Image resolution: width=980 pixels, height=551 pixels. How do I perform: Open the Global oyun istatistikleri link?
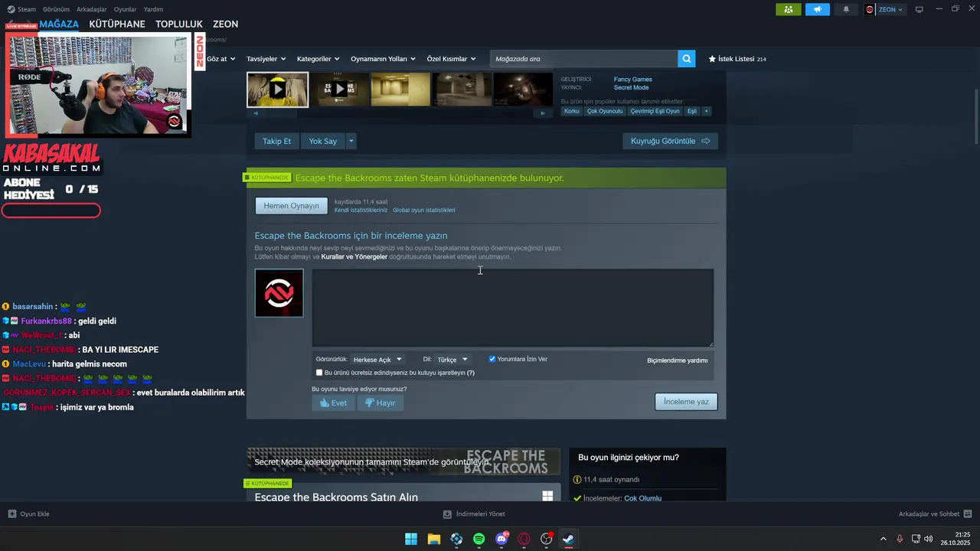click(x=424, y=210)
